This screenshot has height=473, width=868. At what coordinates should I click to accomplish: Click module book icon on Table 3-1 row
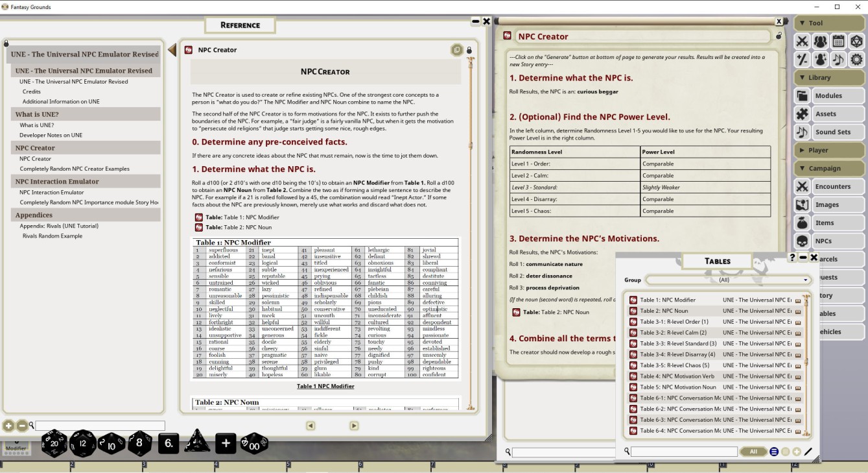coord(798,322)
